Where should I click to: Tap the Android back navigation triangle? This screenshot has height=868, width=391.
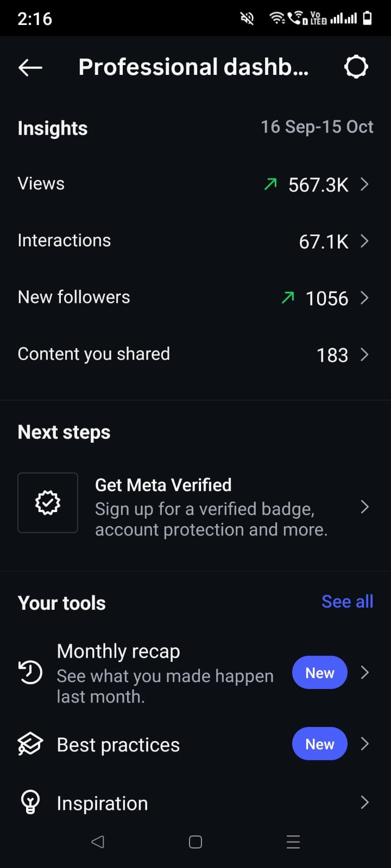point(98,842)
